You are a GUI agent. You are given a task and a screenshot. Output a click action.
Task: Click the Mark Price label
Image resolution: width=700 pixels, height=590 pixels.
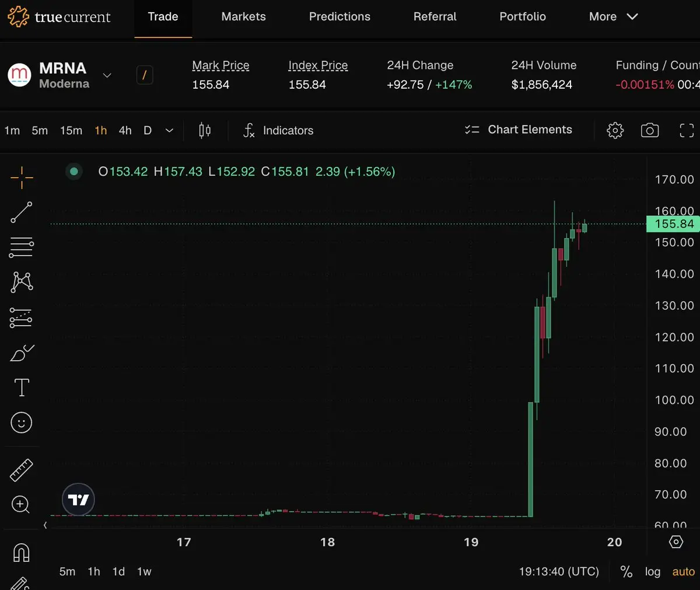click(x=220, y=65)
